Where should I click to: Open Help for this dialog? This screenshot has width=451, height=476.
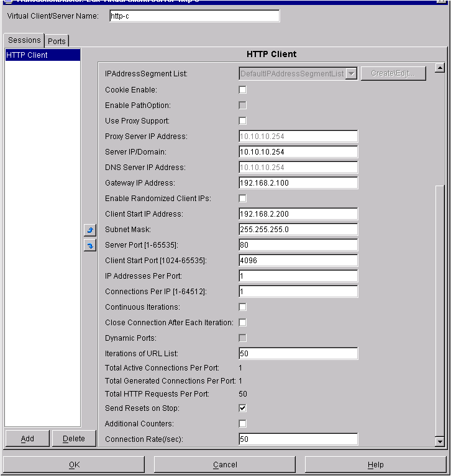tap(376, 464)
